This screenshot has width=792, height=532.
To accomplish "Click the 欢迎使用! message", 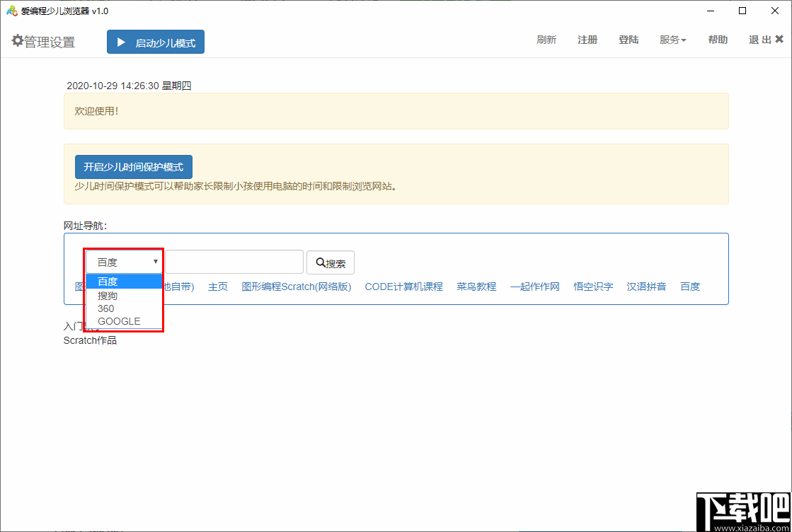I will [96, 111].
